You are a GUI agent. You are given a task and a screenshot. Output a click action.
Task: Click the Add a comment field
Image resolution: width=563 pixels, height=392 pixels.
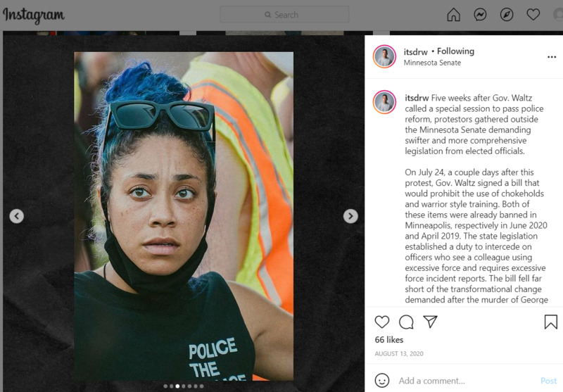[467, 381]
